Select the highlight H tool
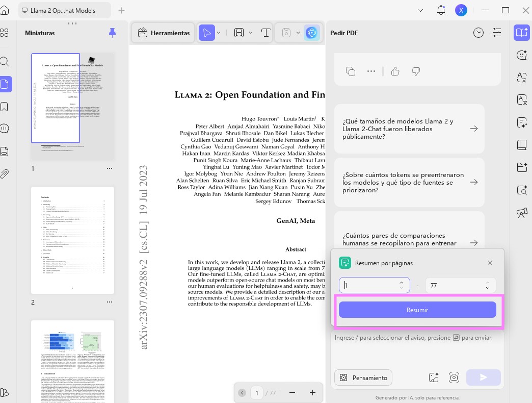 [x=239, y=33]
